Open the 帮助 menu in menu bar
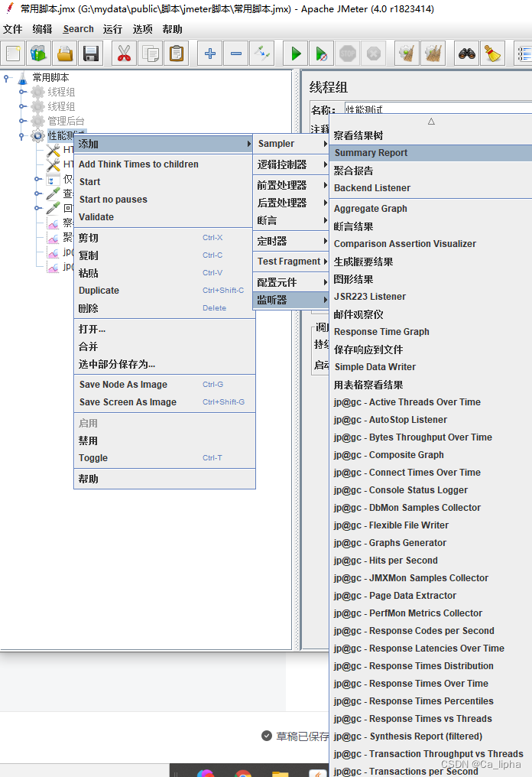The image size is (532, 777). coord(173,29)
